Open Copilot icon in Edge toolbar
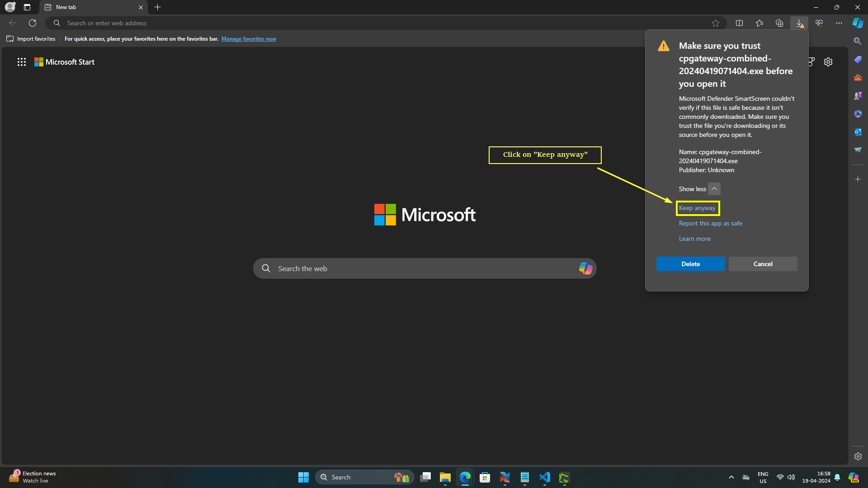868x488 pixels. pyautogui.click(x=858, y=23)
